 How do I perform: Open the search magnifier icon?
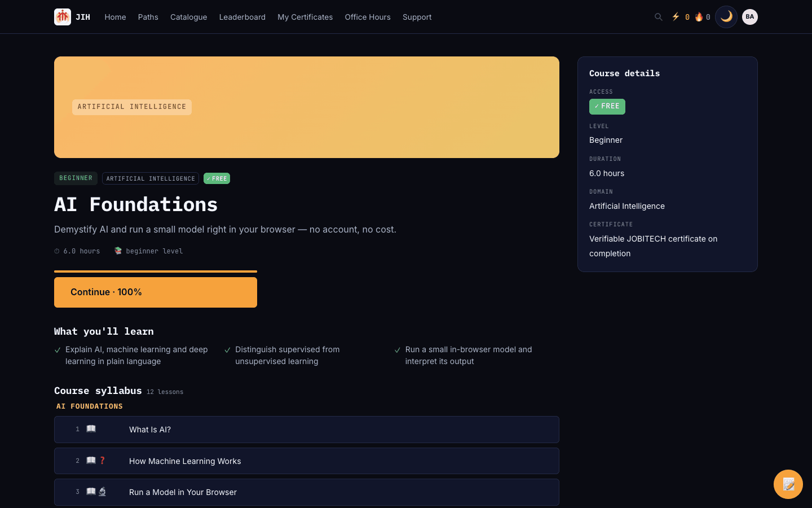click(x=658, y=17)
